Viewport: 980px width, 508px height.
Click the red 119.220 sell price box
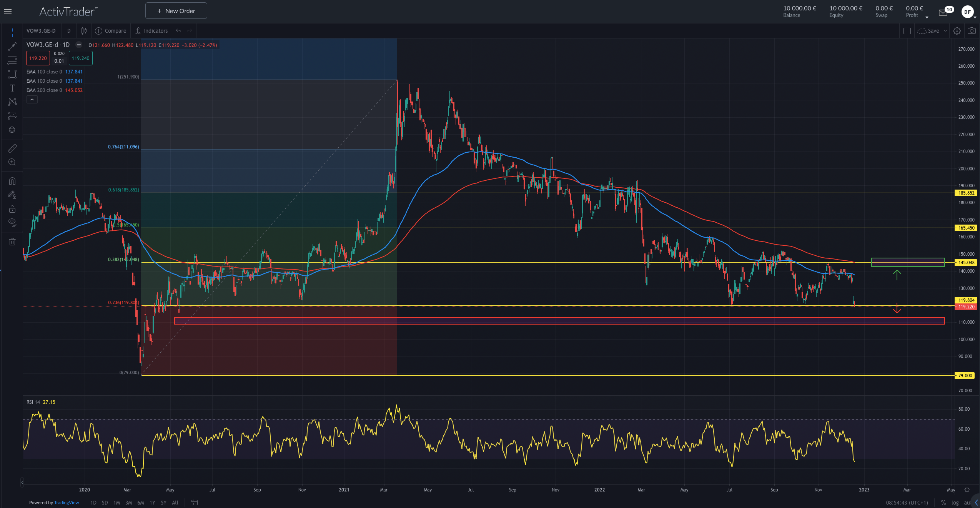point(38,58)
